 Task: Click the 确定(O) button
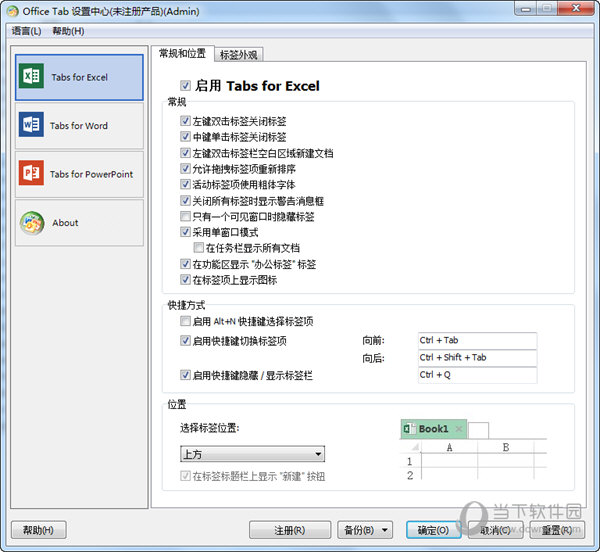tap(433, 530)
